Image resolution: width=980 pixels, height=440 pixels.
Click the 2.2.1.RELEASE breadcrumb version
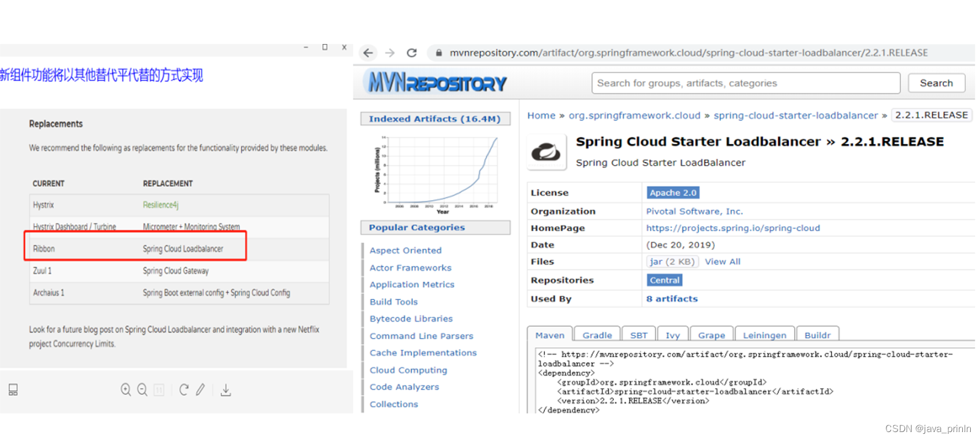click(931, 115)
